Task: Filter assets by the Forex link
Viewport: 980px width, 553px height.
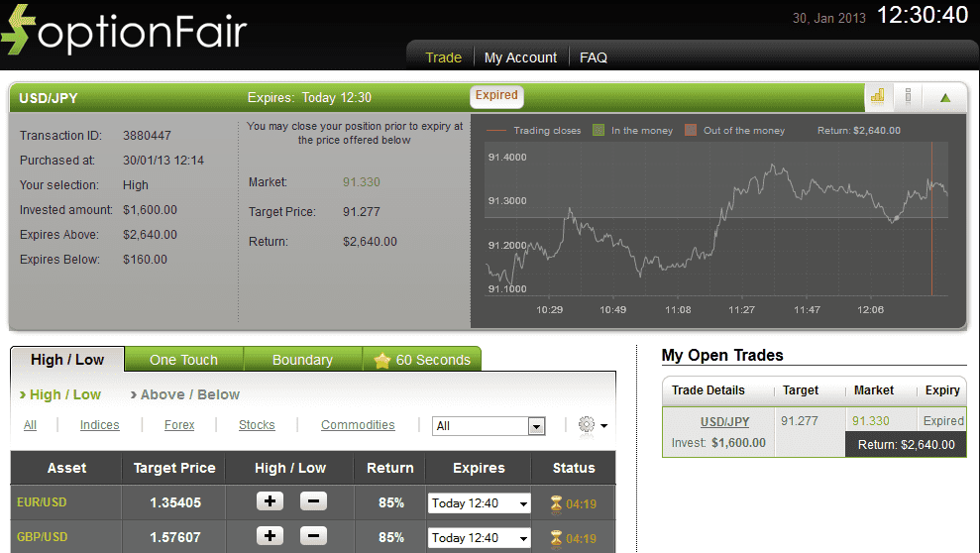Action: pyautogui.click(x=179, y=425)
